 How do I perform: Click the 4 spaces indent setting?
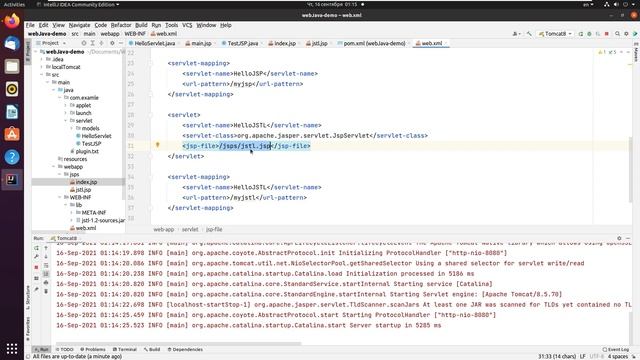[x=618, y=356]
